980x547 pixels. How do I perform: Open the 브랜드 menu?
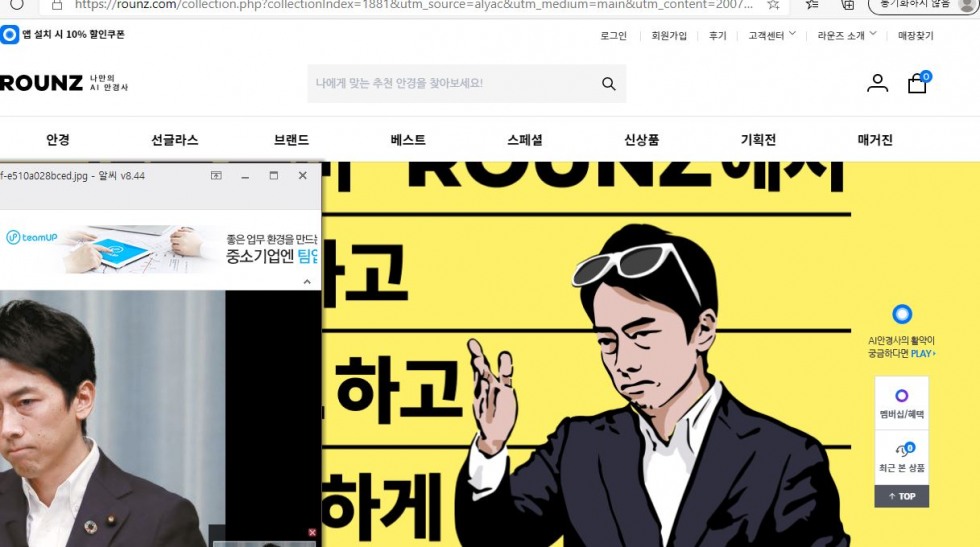tap(291, 140)
